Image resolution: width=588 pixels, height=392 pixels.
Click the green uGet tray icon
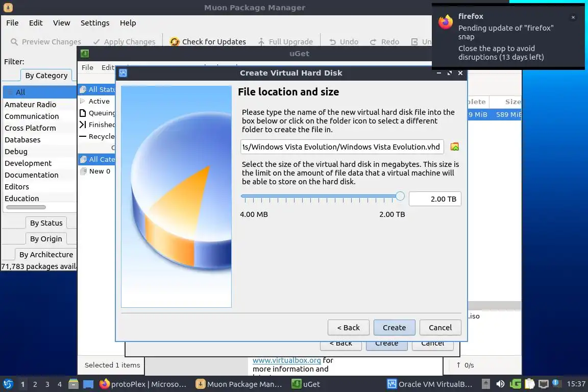(515, 384)
